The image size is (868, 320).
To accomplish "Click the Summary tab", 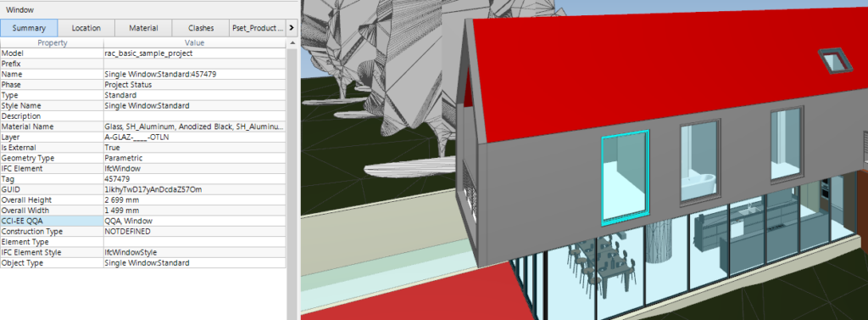I will pos(29,28).
